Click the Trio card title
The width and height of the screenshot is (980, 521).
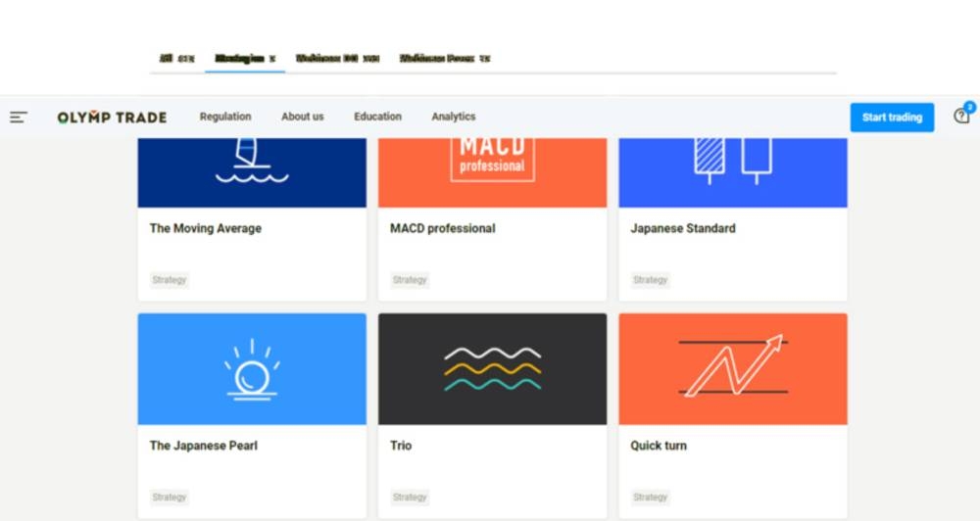pos(401,446)
